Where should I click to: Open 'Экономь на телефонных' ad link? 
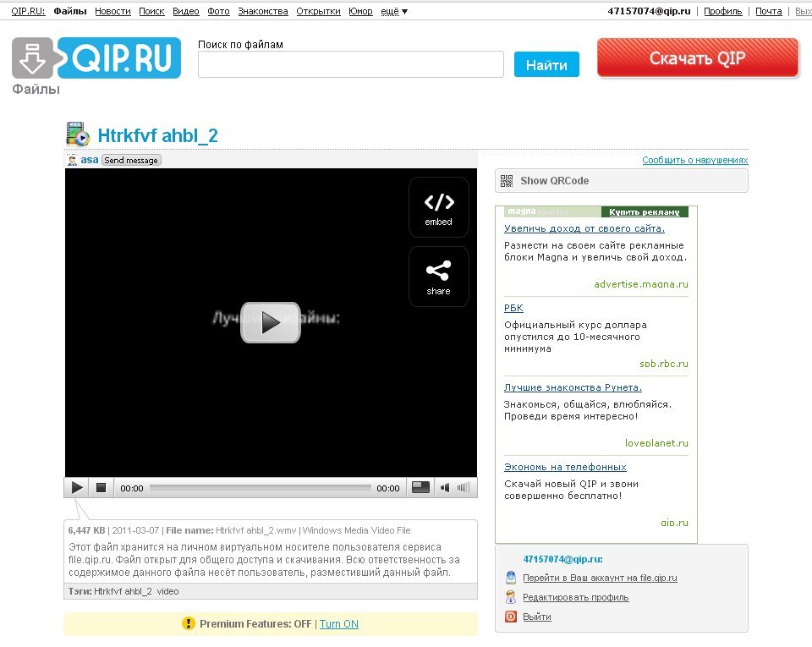565,467
